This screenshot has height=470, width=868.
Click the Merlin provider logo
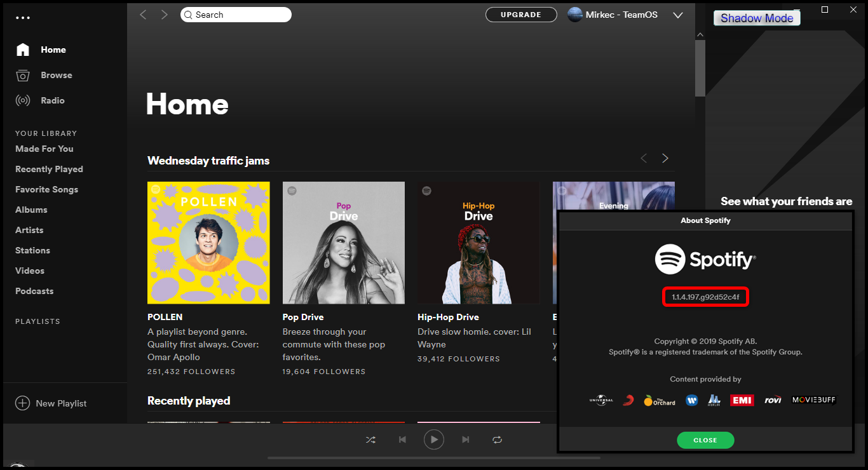click(714, 400)
